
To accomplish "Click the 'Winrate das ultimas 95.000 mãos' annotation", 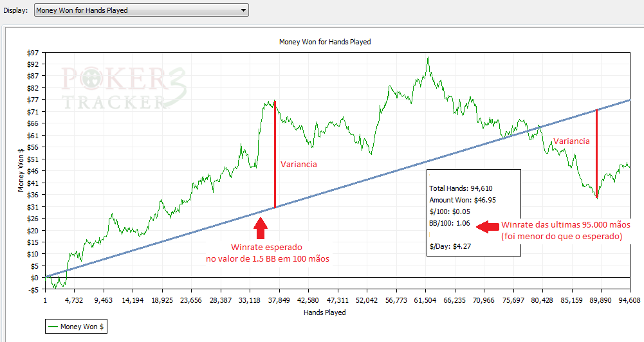I will [566, 225].
